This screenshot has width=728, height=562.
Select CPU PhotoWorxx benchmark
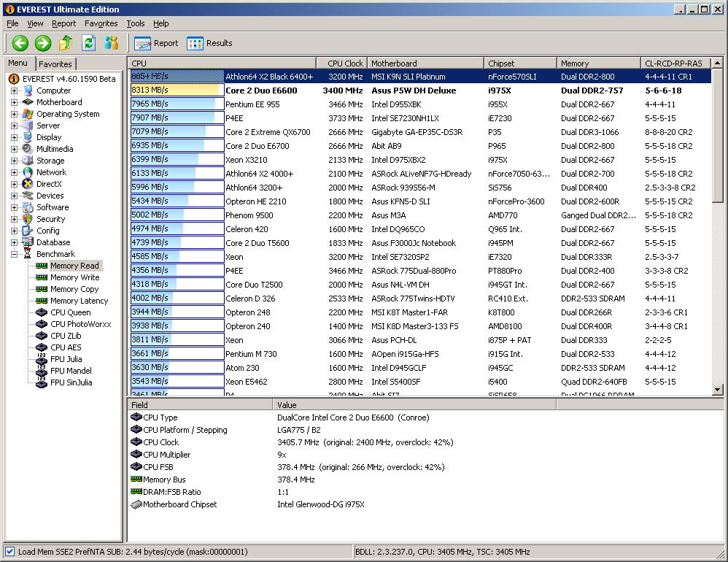tap(81, 324)
